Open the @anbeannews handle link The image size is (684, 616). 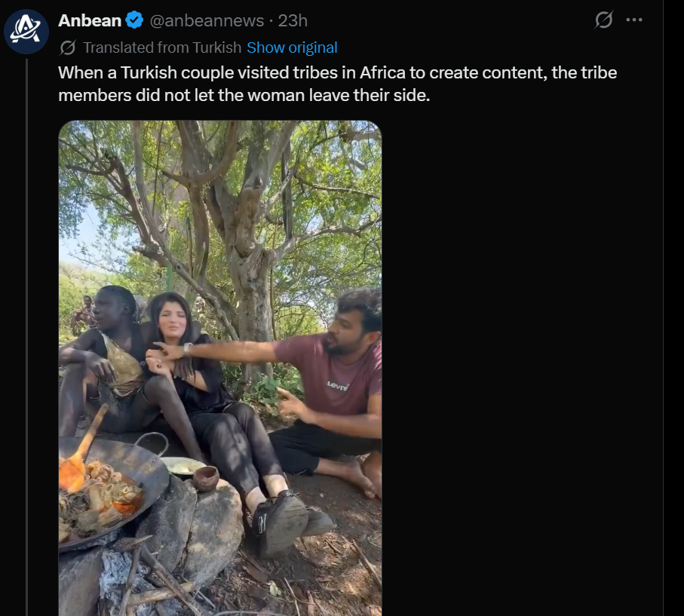pyautogui.click(x=207, y=21)
